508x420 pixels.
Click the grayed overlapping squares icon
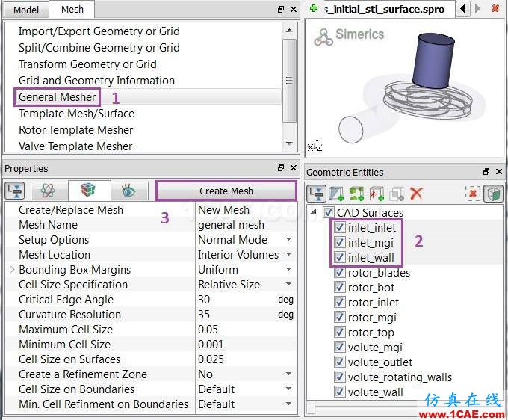[x=397, y=194]
